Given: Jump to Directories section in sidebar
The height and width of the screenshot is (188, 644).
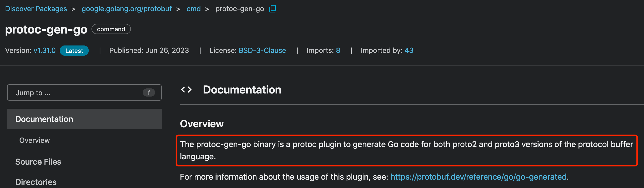Looking at the screenshot, I should [x=36, y=182].
